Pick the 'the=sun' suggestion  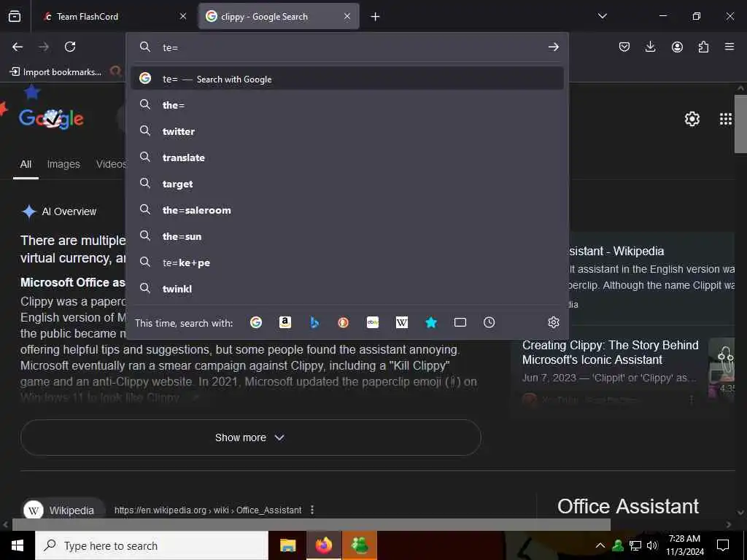coord(347,236)
